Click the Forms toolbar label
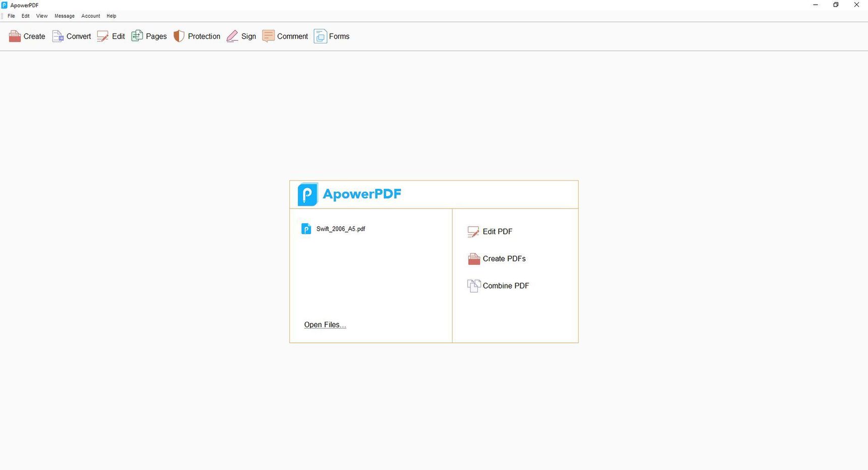The image size is (868, 470). tap(339, 36)
